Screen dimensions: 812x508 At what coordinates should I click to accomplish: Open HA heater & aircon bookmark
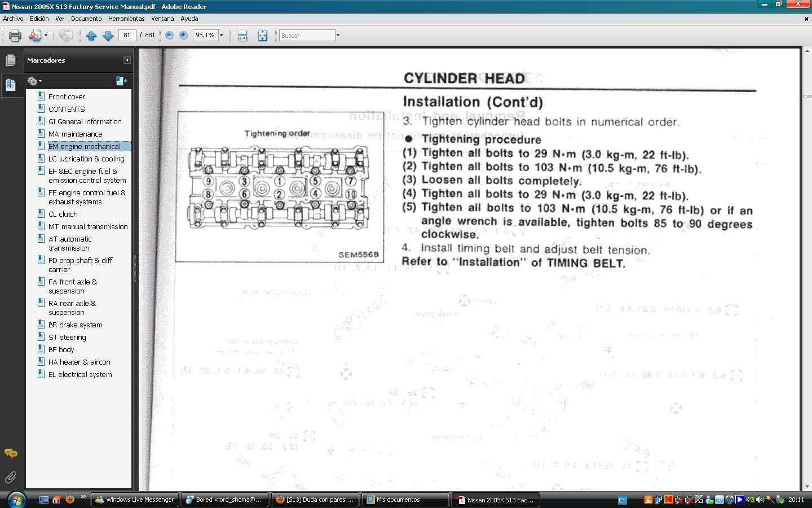[x=80, y=362]
